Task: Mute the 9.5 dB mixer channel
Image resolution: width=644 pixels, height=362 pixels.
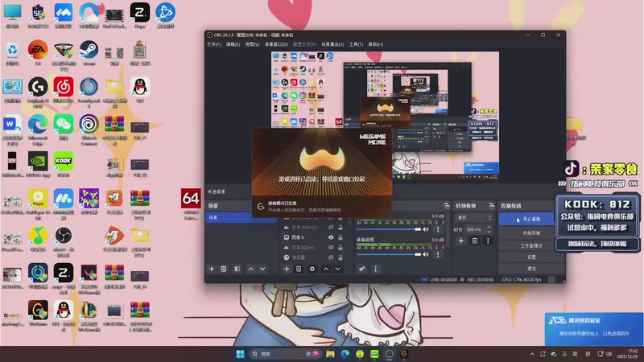Action: click(x=426, y=229)
